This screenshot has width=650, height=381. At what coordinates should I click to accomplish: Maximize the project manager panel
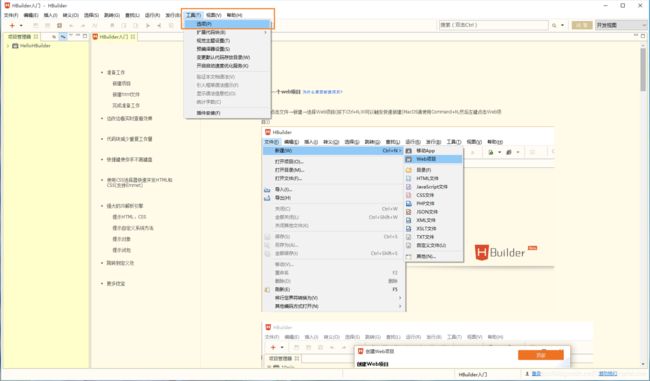[x=85, y=36]
